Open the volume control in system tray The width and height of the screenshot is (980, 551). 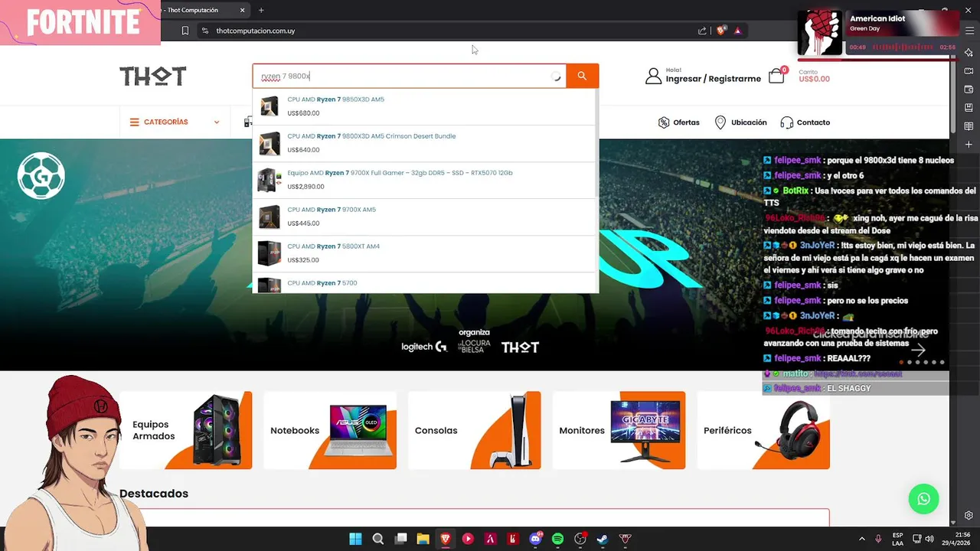930,539
